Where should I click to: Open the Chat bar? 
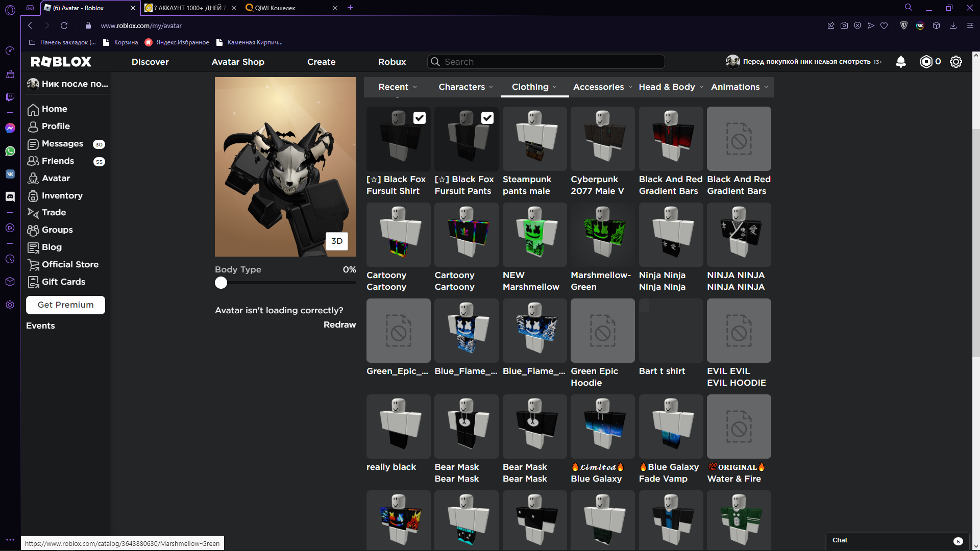(x=897, y=541)
